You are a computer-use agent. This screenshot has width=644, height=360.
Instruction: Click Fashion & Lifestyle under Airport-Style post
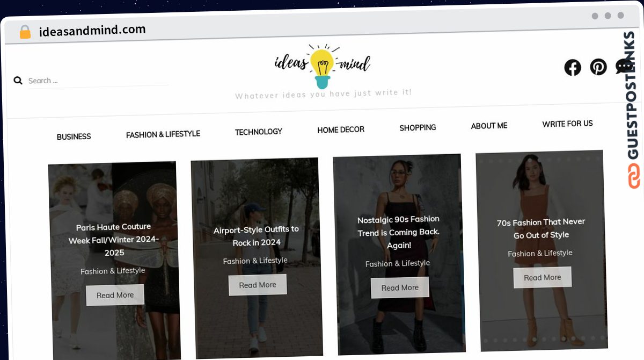[x=255, y=261]
